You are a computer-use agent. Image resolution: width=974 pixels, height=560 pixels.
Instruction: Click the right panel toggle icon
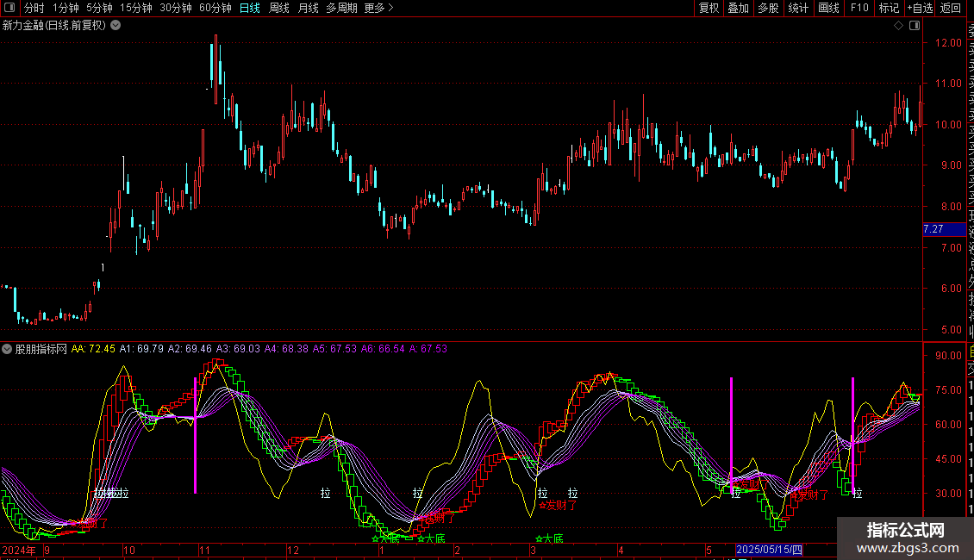point(913,26)
